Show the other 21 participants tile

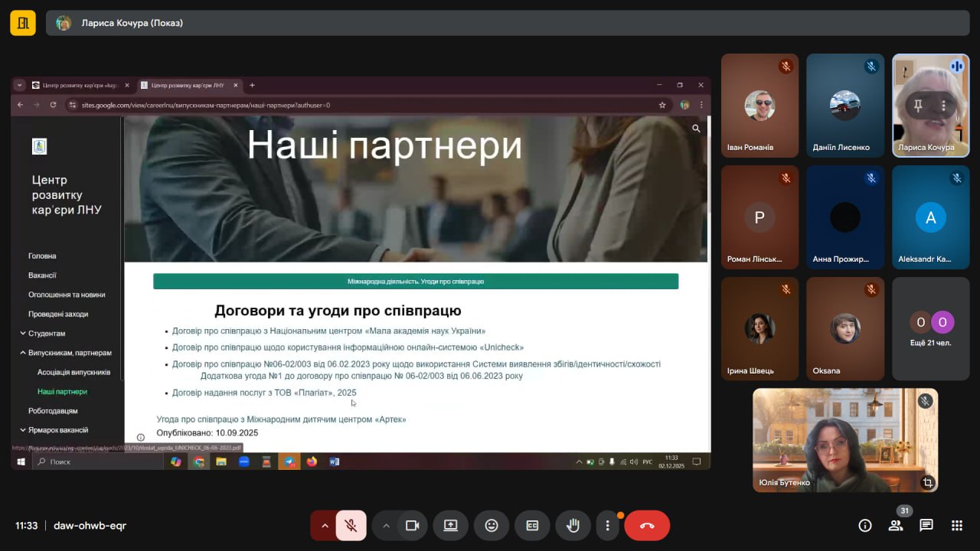point(931,328)
